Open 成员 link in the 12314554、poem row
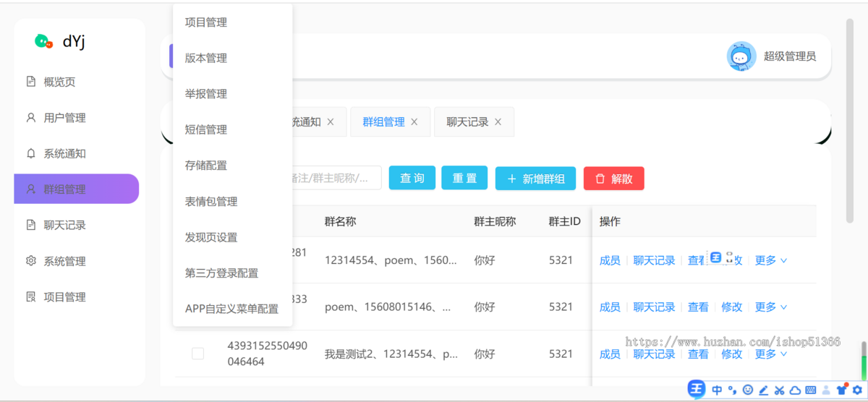 pos(610,260)
